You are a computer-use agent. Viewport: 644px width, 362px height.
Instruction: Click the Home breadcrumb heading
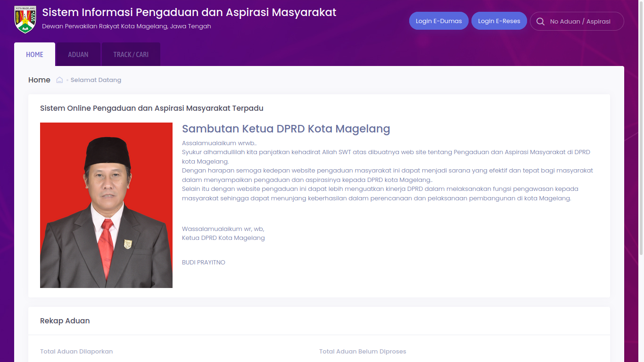pyautogui.click(x=39, y=80)
